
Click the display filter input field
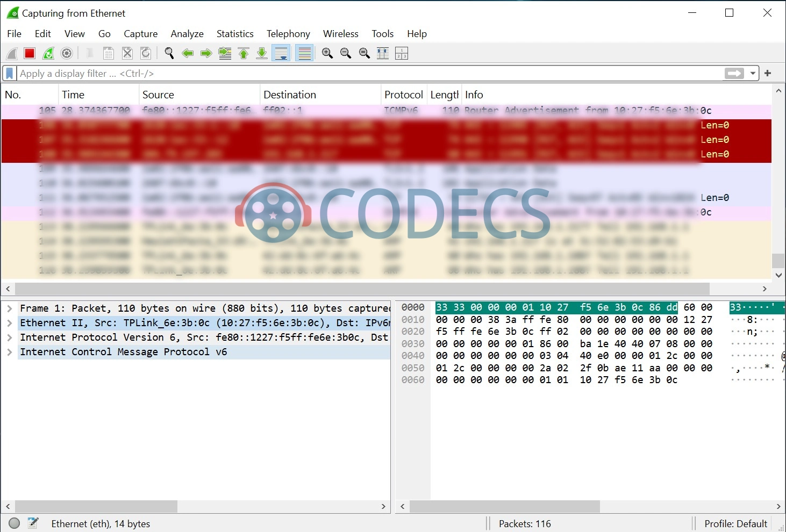pyautogui.click(x=370, y=73)
